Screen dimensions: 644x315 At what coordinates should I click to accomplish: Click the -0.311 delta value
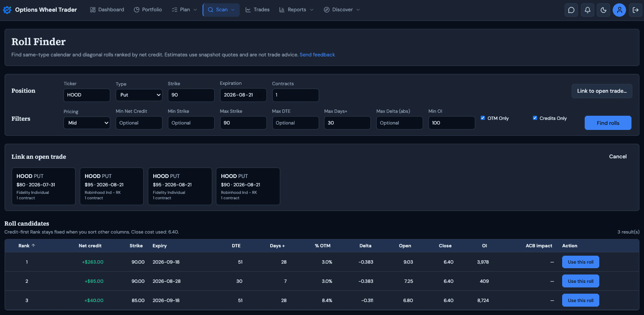point(366,300)
